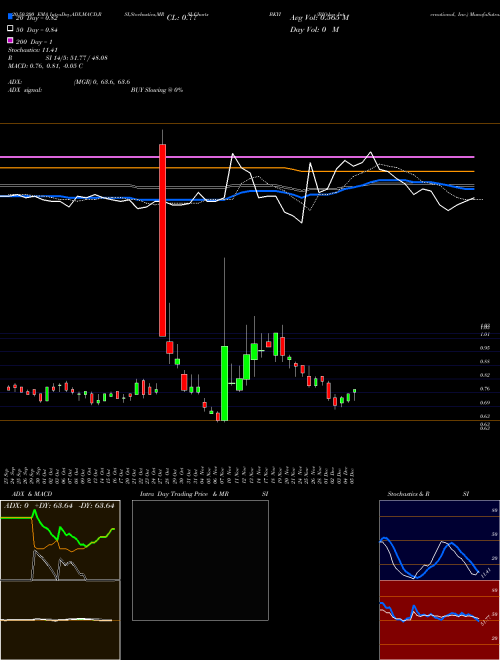Click the MACD lower sub-panel
The width and height of the screenshot is (500, 660).
(x=60, y=620)
